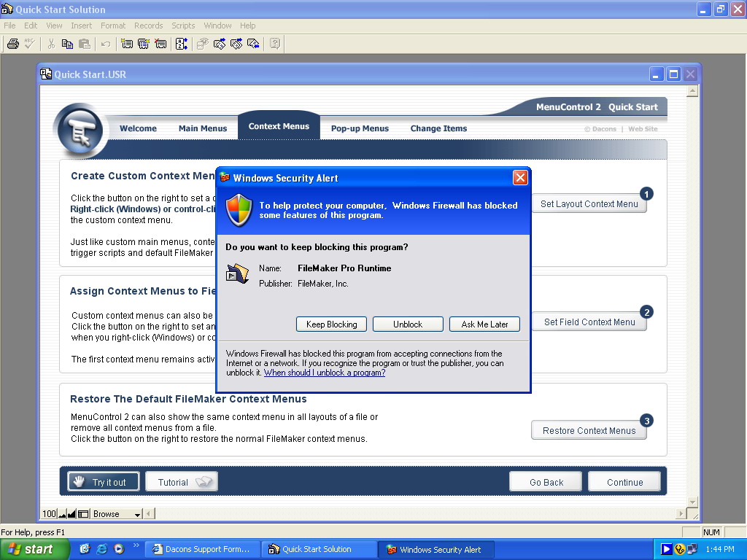
Task: Open the Scripts menu
Action: point(183,26)
